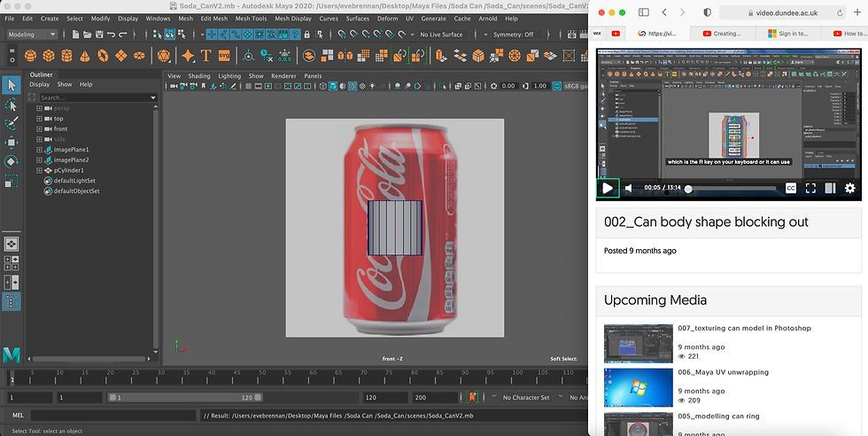Toggle the lock selection padlock icon
This screenshot has height=436, width=868.
click(306, 35)
